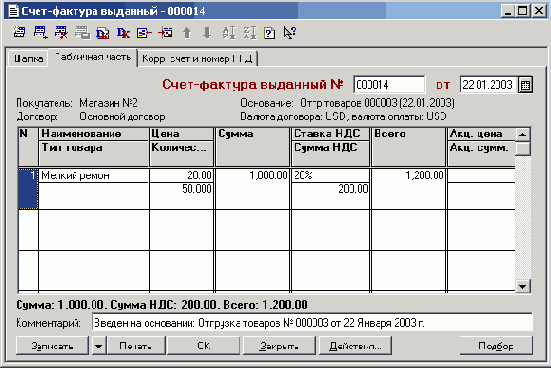Click the Подбор button

click(496, 346)
